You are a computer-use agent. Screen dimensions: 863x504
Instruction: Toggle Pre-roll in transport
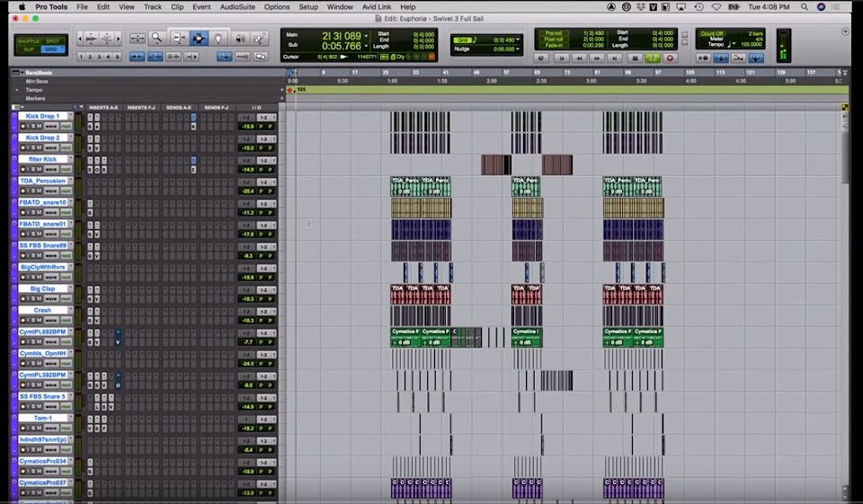(554, 33)
